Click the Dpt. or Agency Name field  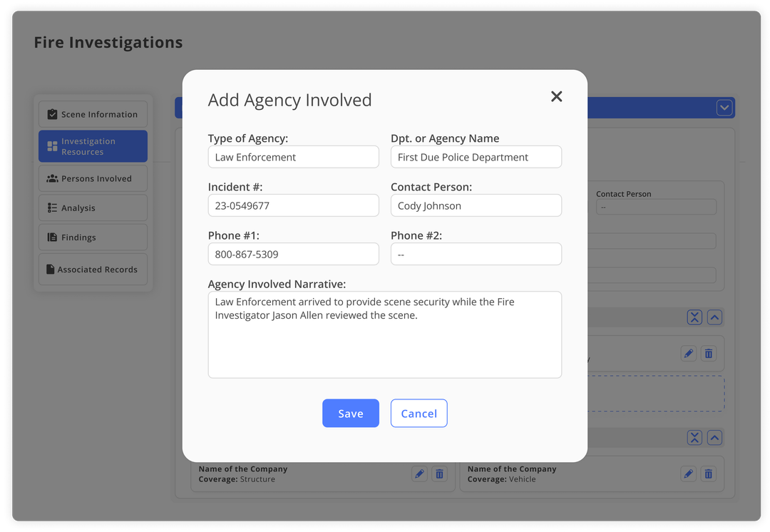[x=476, y=157]
